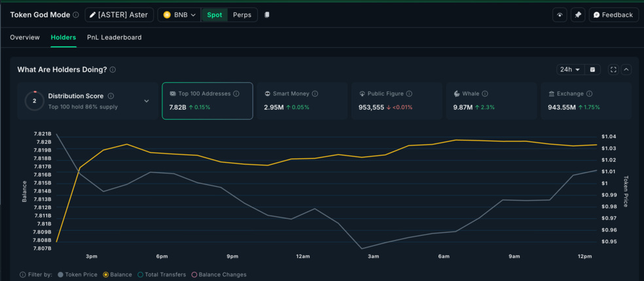Open the 24h timeframe dropdown
The width and height of the screenshot is (644, 281).
click(569, 70)
